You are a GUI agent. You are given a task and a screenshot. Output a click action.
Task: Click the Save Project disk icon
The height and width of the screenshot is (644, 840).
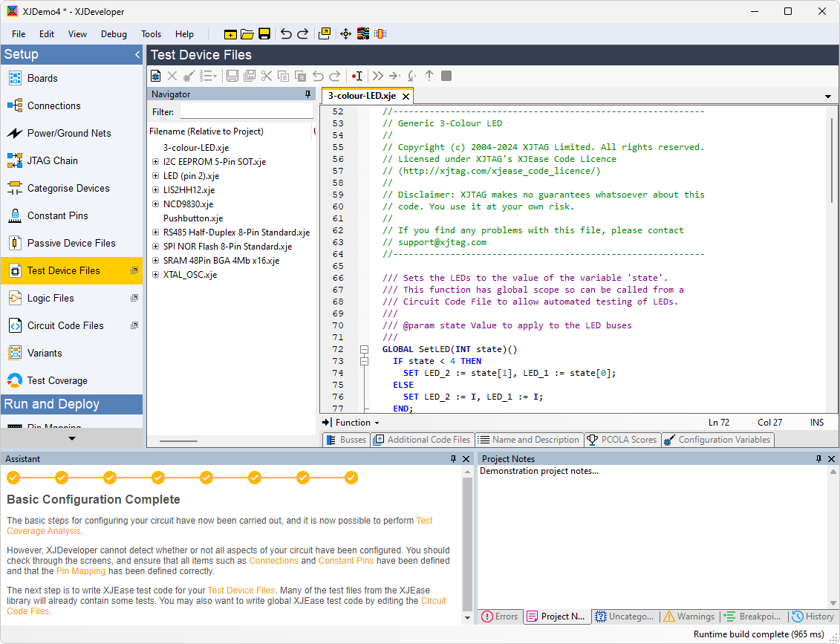[264, 34]
